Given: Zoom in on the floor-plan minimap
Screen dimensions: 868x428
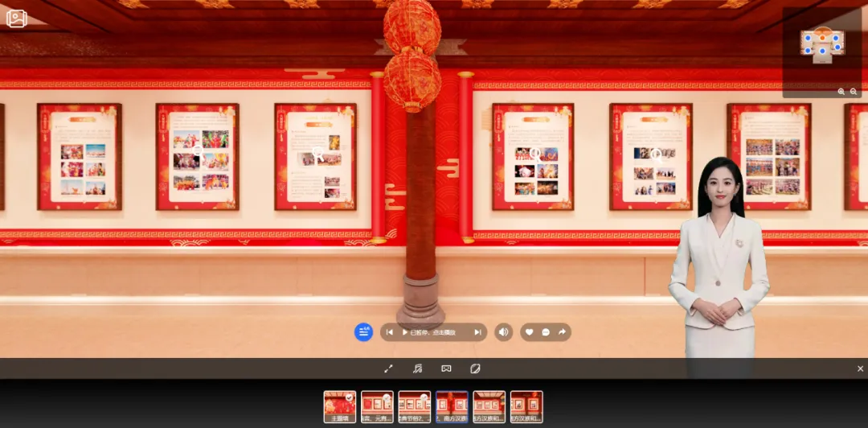Looking at the screenshot, I should [x=841, y=92].
